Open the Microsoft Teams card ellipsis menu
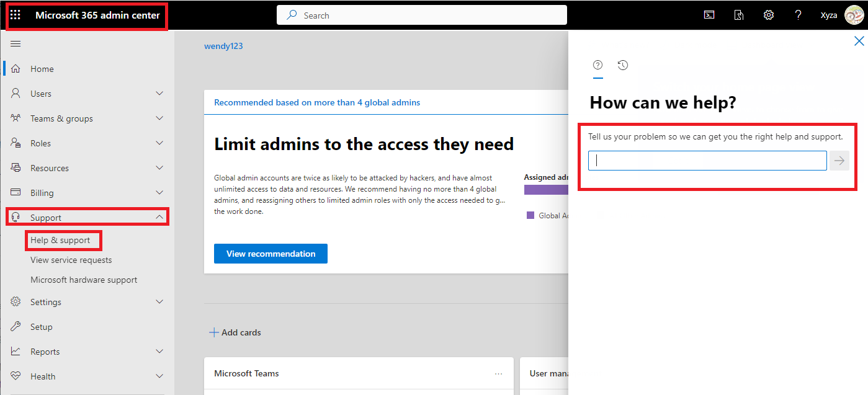 point(498,373)
